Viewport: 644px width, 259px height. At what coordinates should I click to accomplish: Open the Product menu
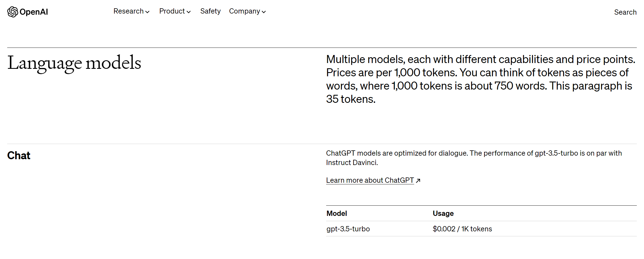click(172, 11)
